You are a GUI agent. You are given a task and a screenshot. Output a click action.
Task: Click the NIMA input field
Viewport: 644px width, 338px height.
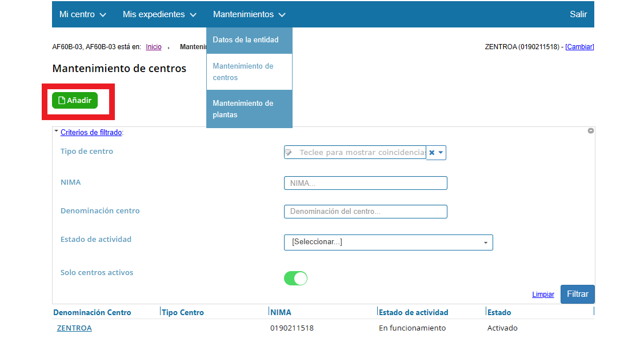point(365,183)
